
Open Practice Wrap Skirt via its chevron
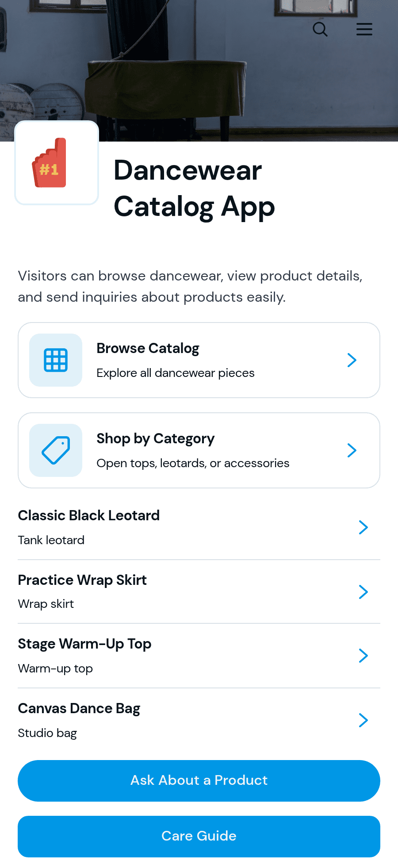[364, 592]
